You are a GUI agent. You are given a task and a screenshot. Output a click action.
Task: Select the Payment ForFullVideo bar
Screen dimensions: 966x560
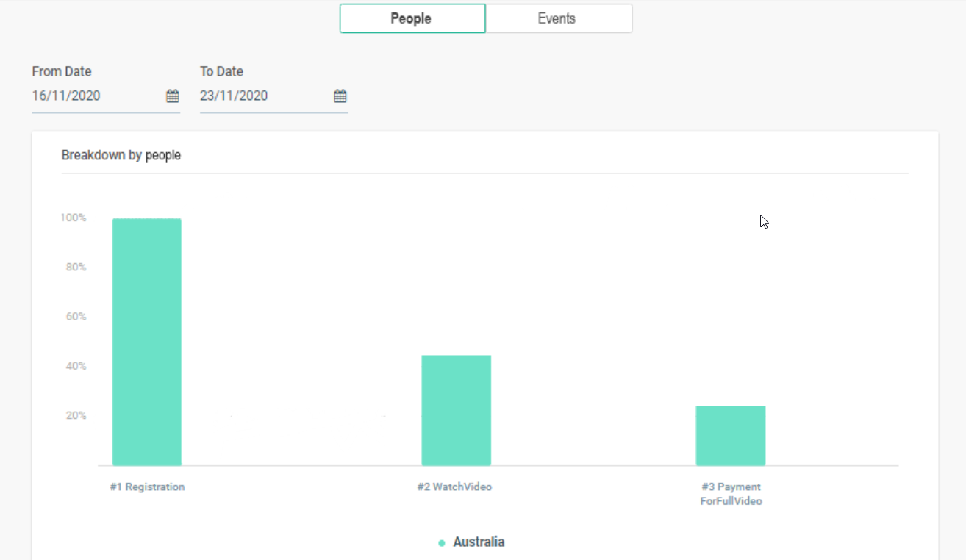pyautogui.click(x=730, y=435)
